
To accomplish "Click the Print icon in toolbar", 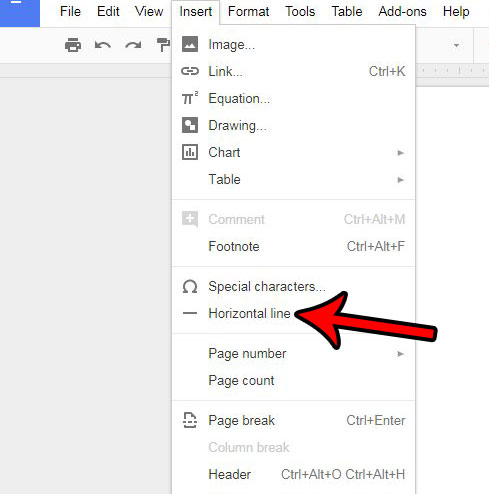I will coord(73,45).
